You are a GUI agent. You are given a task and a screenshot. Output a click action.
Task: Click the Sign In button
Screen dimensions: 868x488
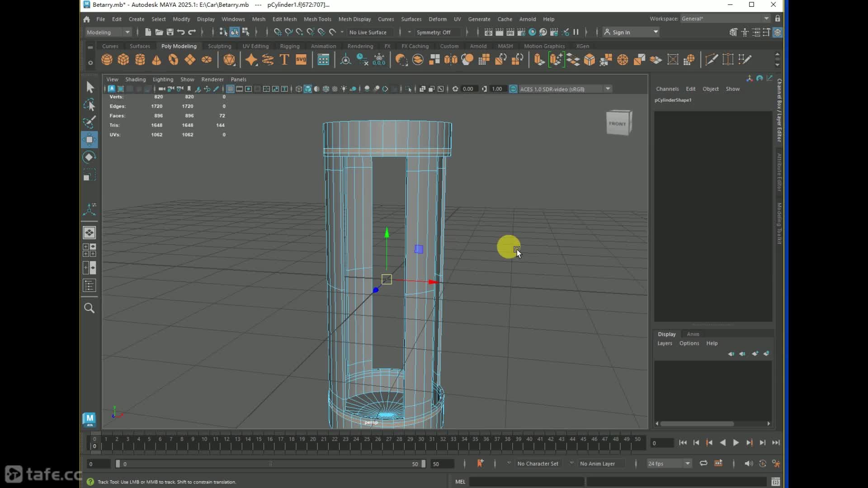(621, 32)
